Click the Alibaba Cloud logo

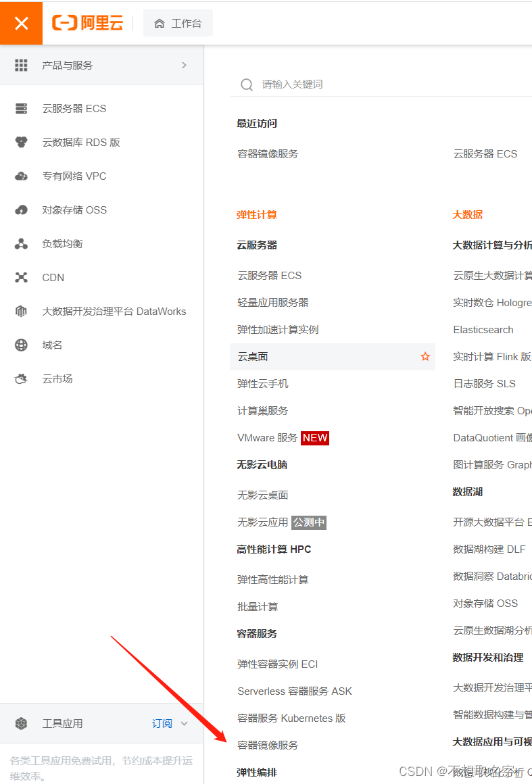(x=87, y=23)
